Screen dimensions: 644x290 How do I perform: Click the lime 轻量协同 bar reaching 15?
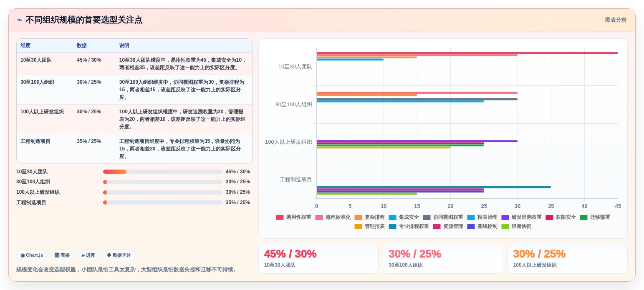tap(366, 194)
